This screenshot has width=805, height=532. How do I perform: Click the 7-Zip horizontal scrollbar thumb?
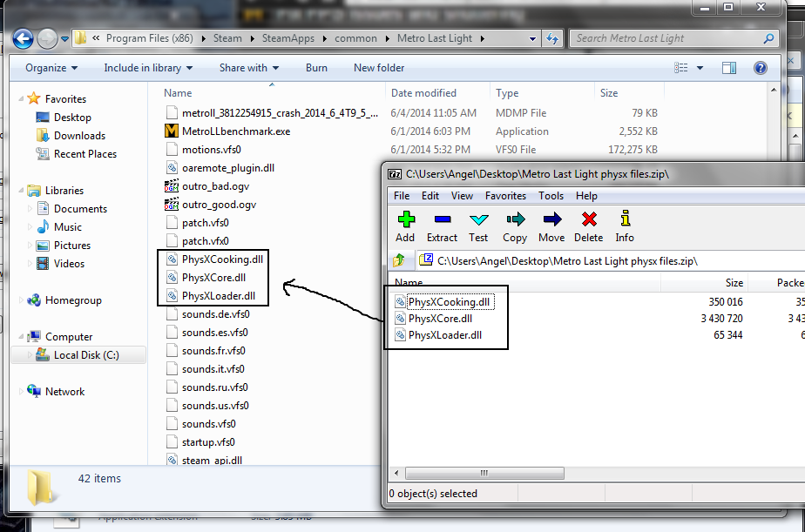pos(484,473)
